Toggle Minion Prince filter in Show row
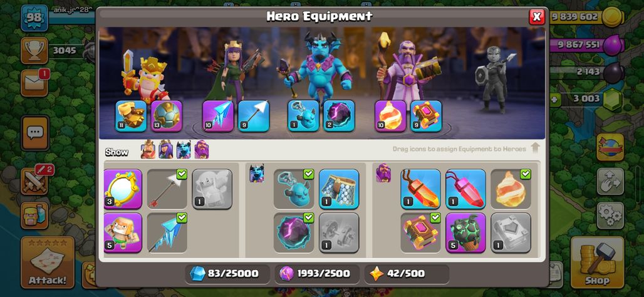This screenshot has height=297, width=644. click(x=184, y=150)
